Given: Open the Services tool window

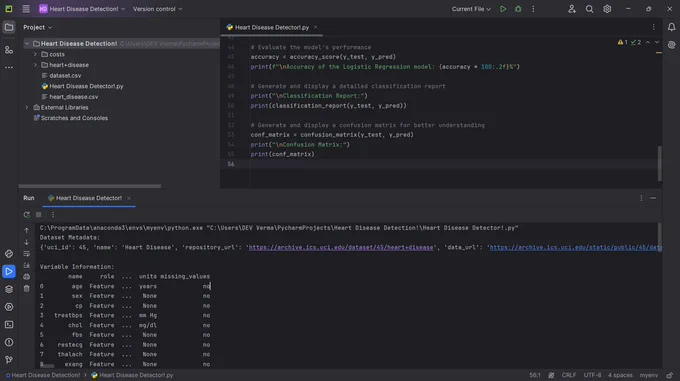Looking at the screenshot, I should point(9,307).
